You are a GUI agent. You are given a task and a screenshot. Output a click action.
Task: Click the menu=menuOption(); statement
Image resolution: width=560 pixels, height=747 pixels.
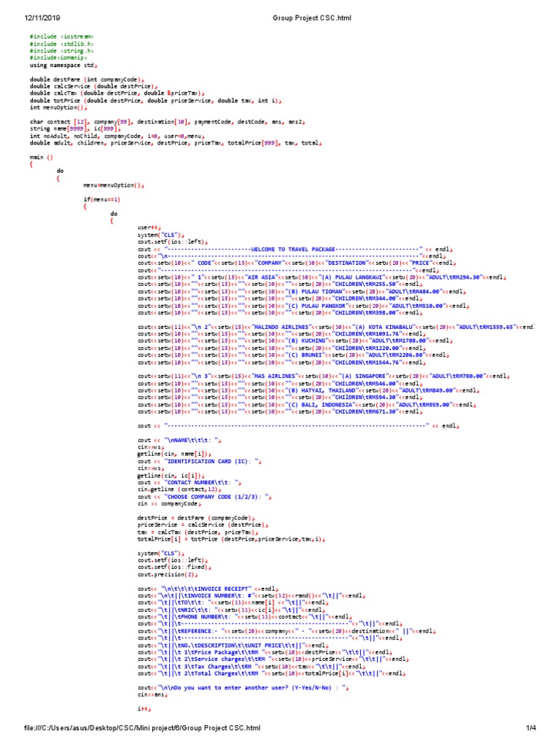[113, 185]
